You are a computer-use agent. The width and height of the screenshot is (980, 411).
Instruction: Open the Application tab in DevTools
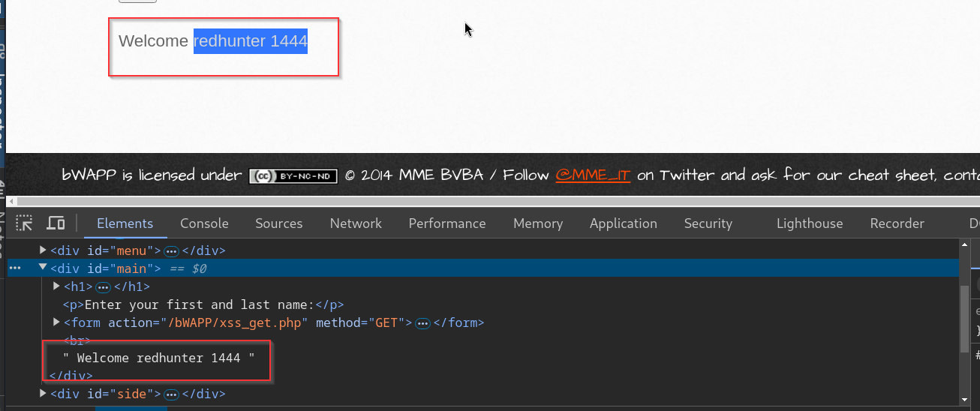(623, 223)
